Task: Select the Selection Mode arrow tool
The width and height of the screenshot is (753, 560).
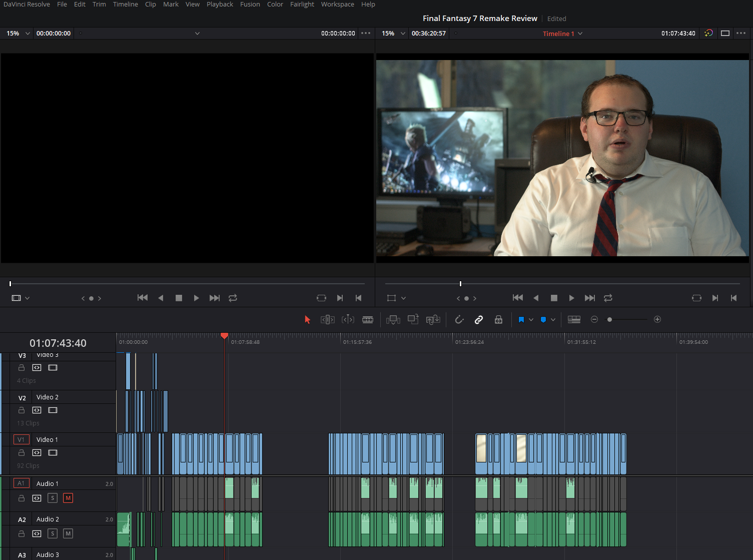Action: pos(307,319)
